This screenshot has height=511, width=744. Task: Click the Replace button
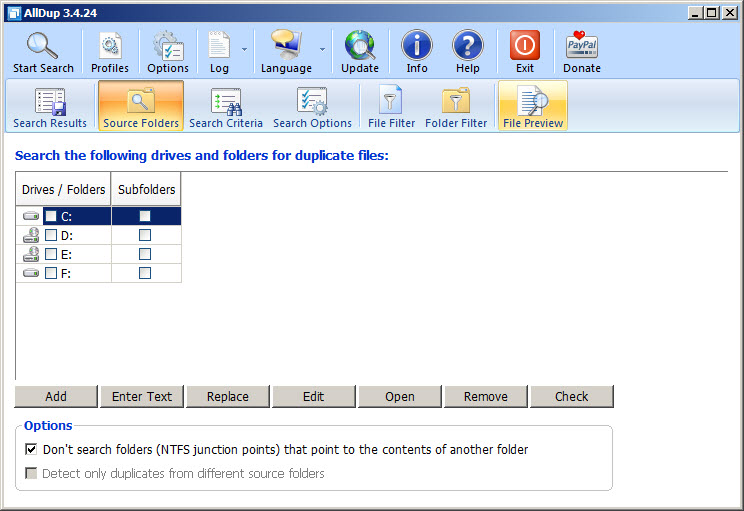click(228, 397)
